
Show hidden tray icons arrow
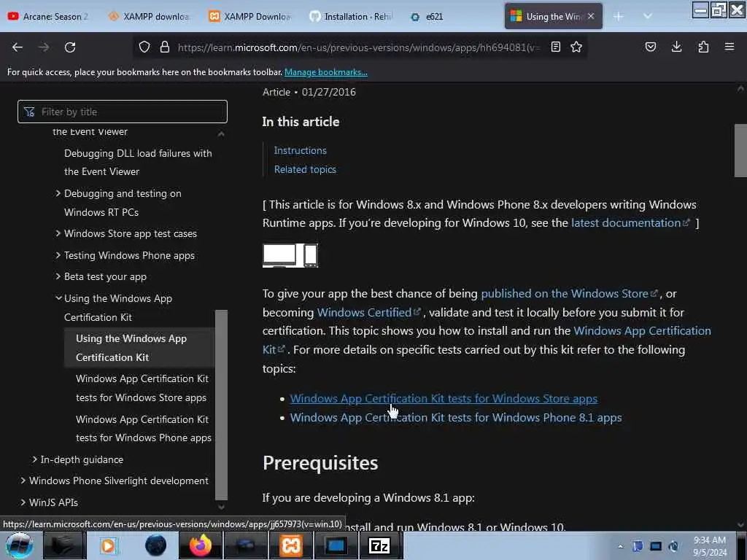tap(620, 546)
